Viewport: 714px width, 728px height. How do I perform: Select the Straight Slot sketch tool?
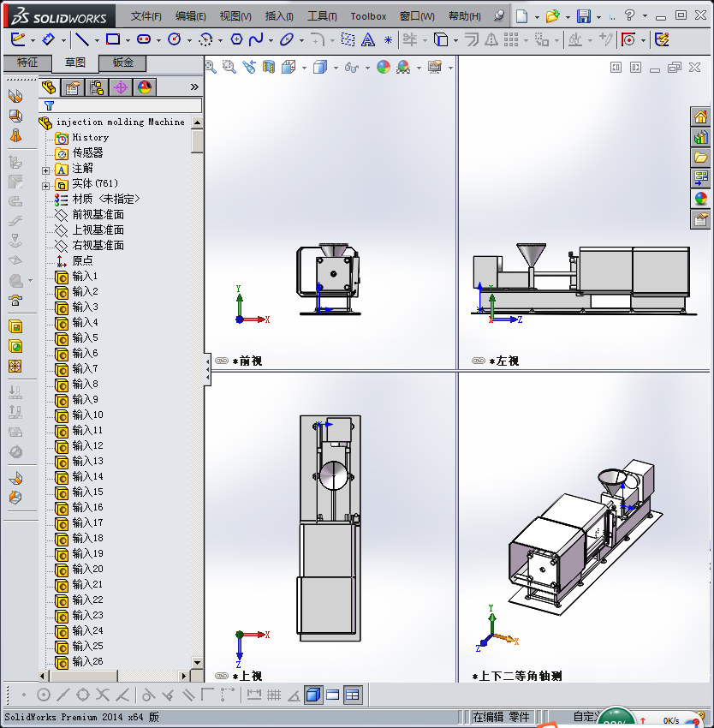coord(144,39)
